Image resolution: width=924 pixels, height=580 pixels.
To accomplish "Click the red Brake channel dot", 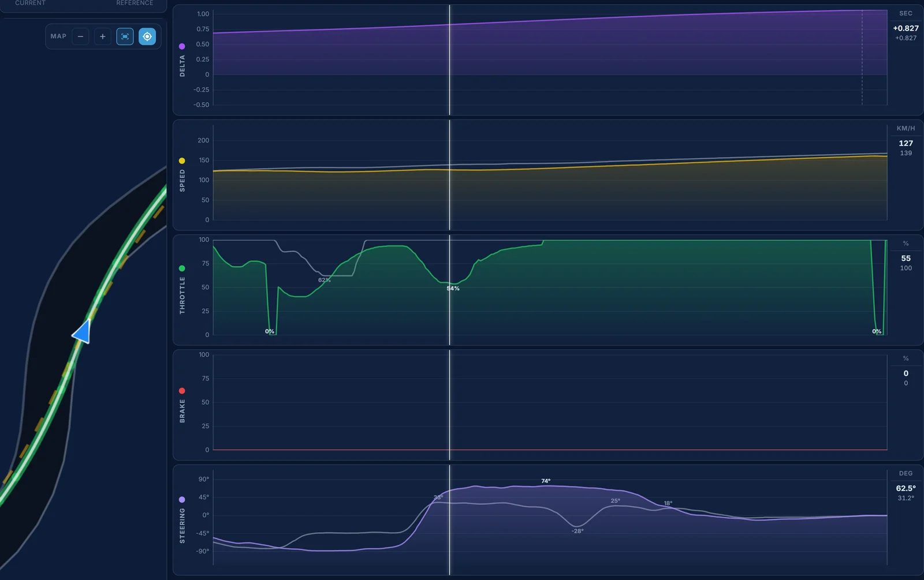I will coord(182,391).
